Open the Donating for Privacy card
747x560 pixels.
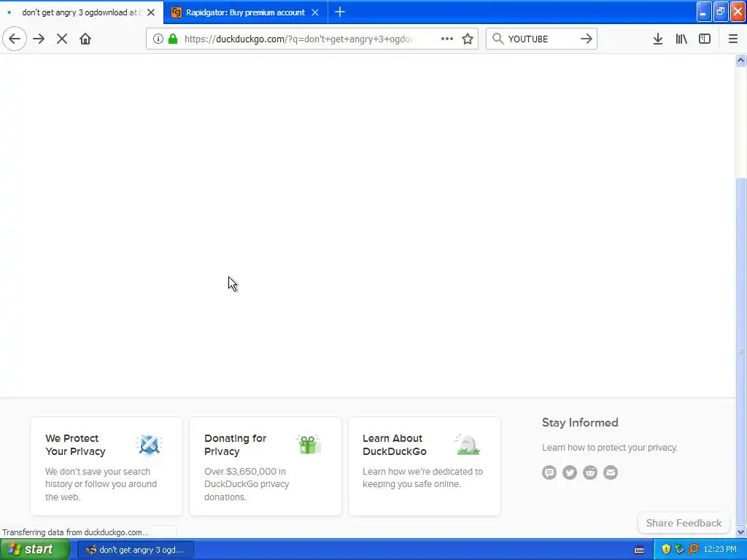pyautogui.click(x=266, y=466)
